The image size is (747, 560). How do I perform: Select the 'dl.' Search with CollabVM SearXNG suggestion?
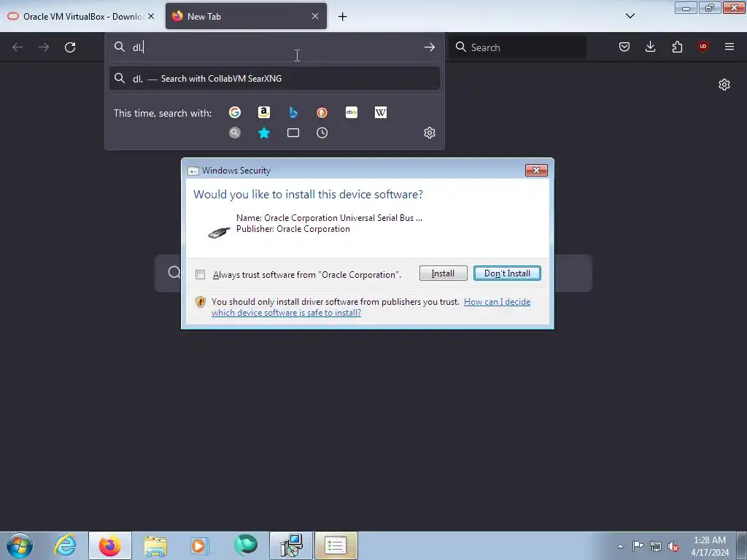(x=274, y=79)
